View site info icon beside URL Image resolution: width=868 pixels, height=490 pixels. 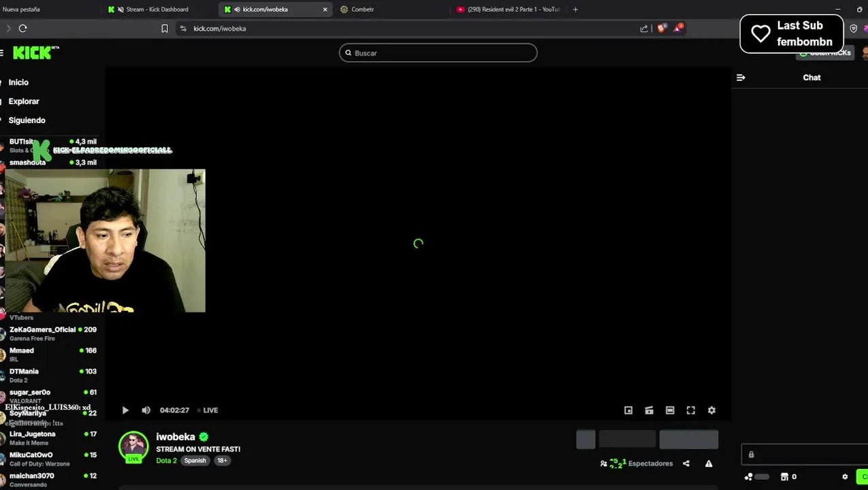[183, 29]
